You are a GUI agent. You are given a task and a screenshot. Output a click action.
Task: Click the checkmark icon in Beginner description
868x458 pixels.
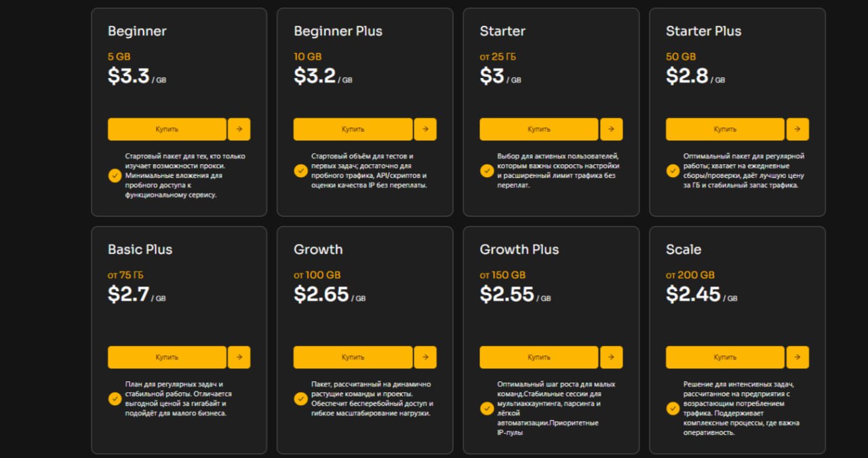pyautogui.click(x=115, y=176)
